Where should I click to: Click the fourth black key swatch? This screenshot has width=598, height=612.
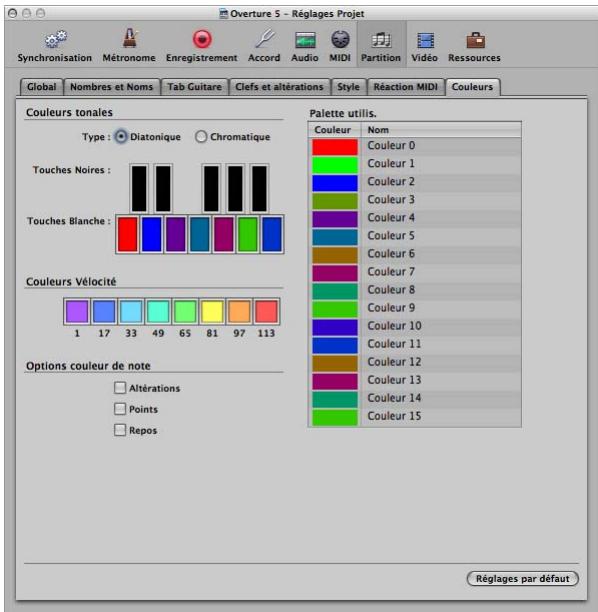pyautogui.click(x=235, y=189)
